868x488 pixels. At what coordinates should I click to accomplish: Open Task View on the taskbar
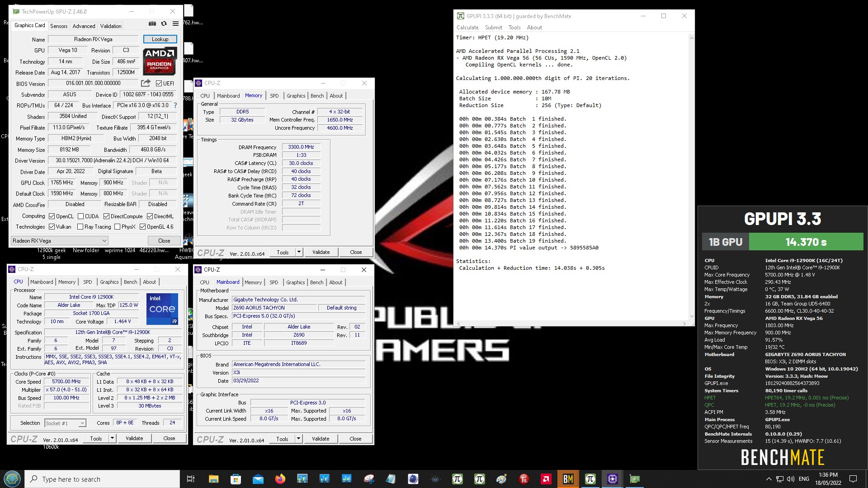pyautogui.click(x=190, y=479)
